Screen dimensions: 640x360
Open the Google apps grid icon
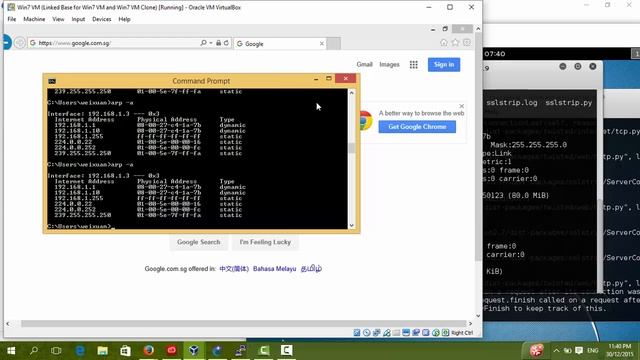tap(413, 64)
